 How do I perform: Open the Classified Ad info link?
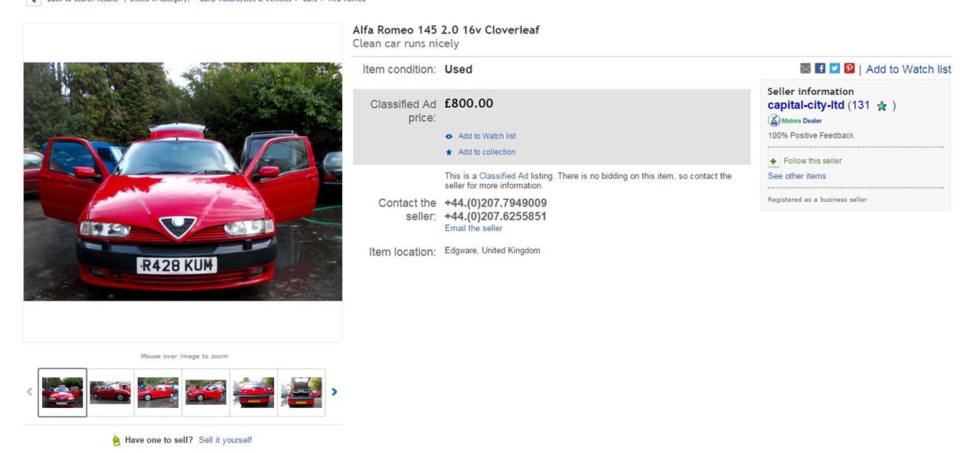(x=504, y=176)
